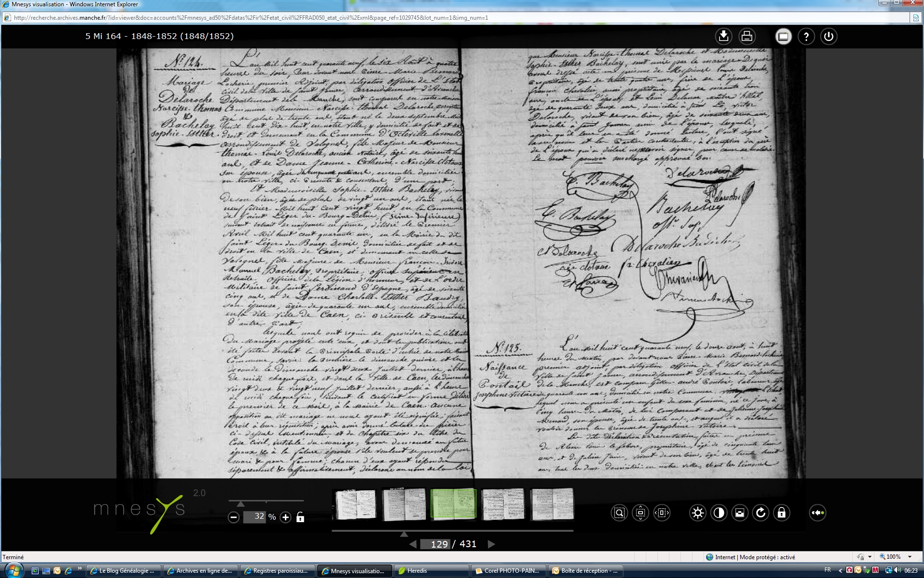Click the power quit viewer icon

(x=829, y=37)
